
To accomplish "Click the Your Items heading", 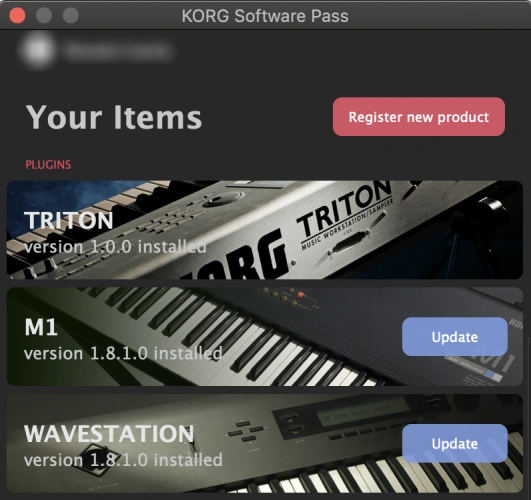I will (x=114, y=117).
